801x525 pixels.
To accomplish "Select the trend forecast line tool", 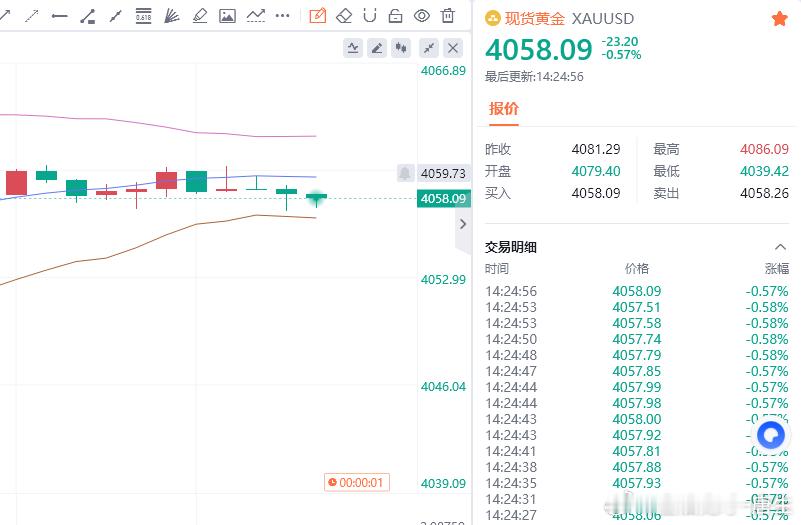I will click(x=255, y=16).
